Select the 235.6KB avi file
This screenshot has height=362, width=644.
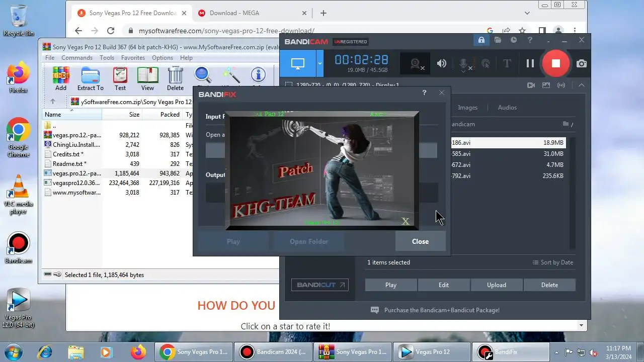click(x=508, y=176)
